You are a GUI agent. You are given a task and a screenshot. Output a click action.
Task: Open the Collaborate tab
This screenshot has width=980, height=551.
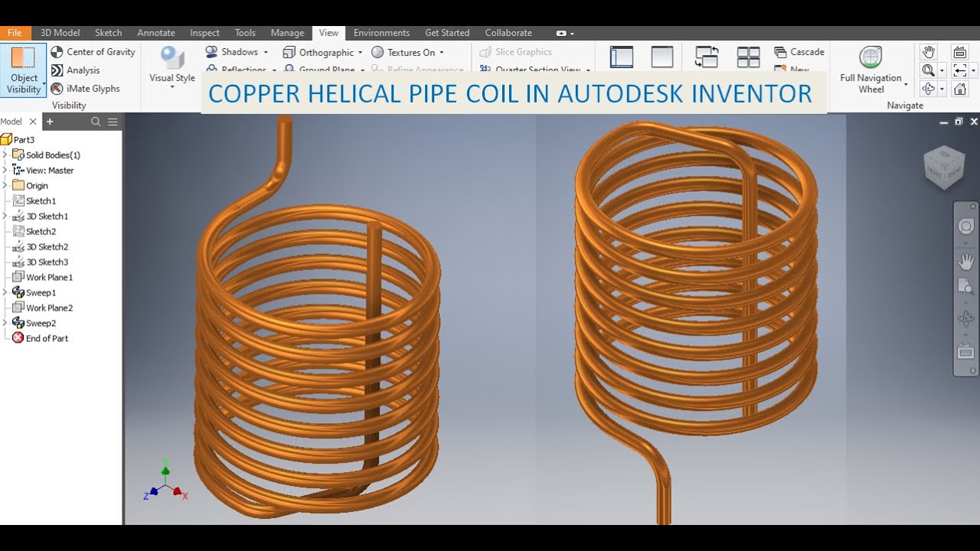click(x=508, y=33)
